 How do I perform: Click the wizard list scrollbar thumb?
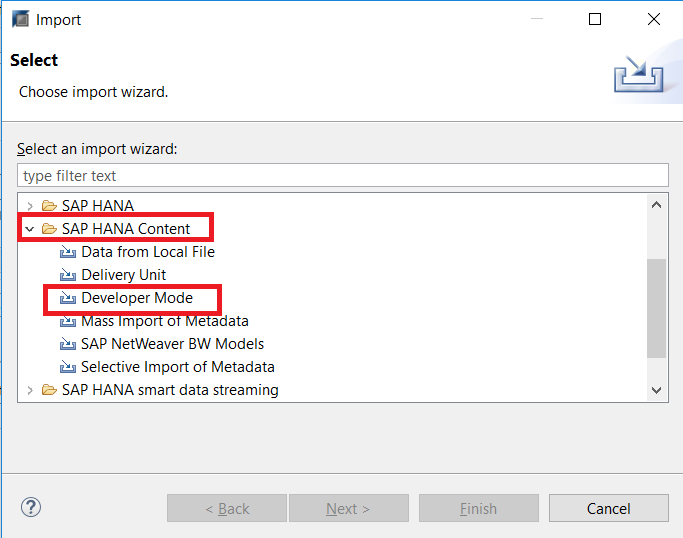pos(656,308)
